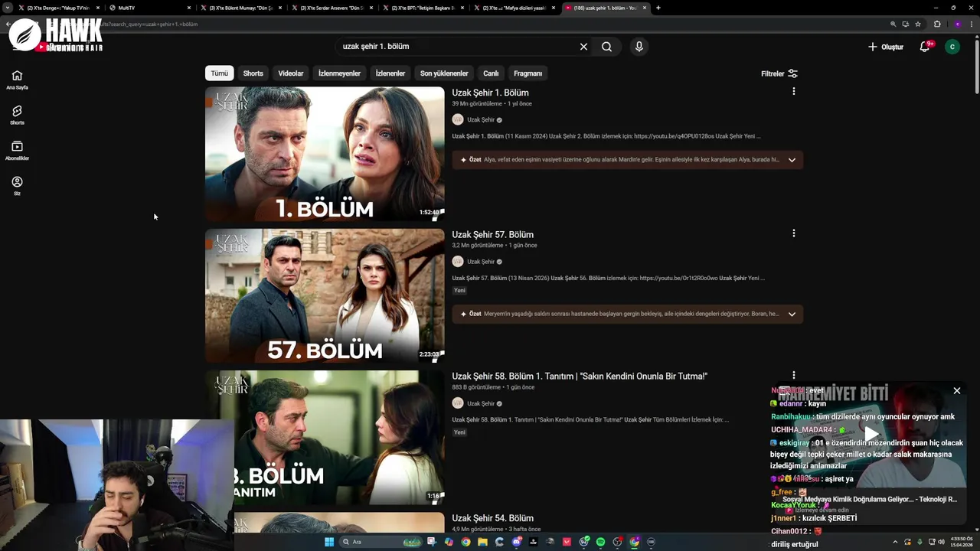Click Oluştur create button

pos(886,47)
